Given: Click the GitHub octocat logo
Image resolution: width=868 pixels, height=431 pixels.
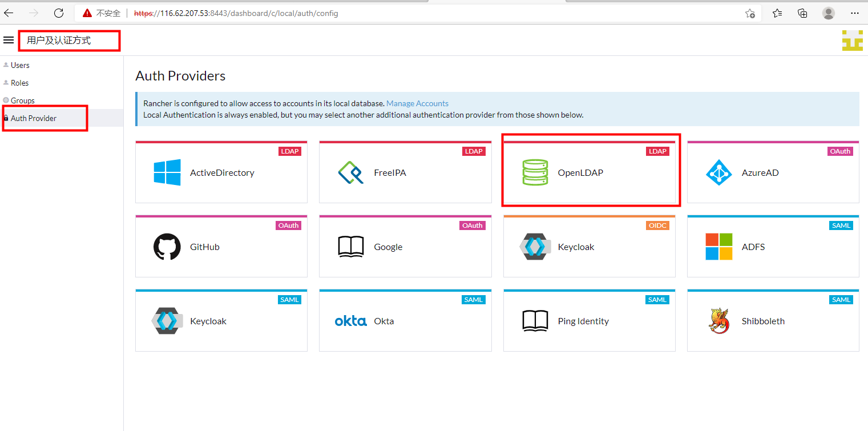Looking at the screenshot, I should tap(167, 247).
